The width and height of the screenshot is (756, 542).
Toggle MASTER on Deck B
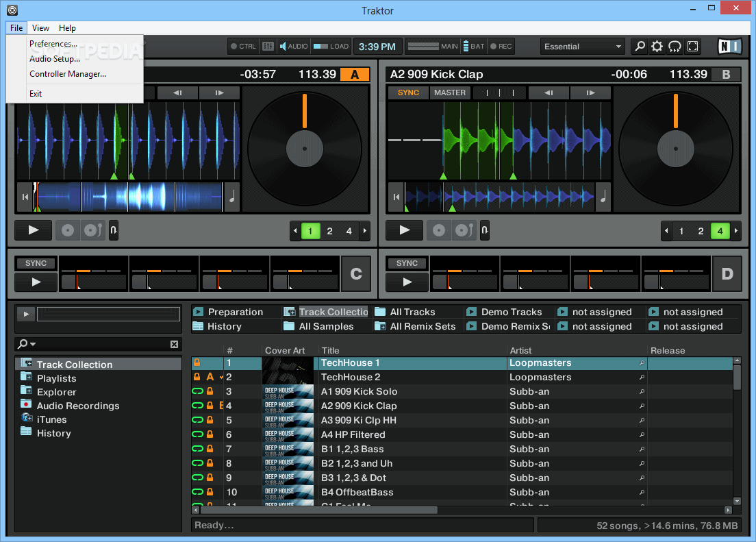(x=450, y=93)
